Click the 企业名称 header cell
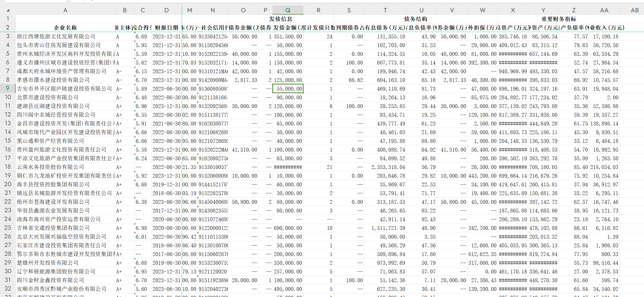644x297 pixels. [65, 28]
